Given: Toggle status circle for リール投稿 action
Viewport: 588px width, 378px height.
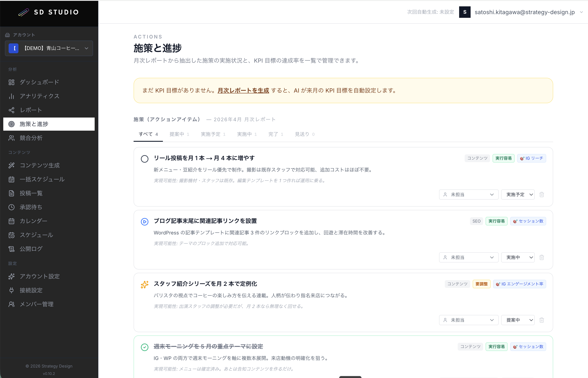Looking at the screenshot, I should click(145, 159).
